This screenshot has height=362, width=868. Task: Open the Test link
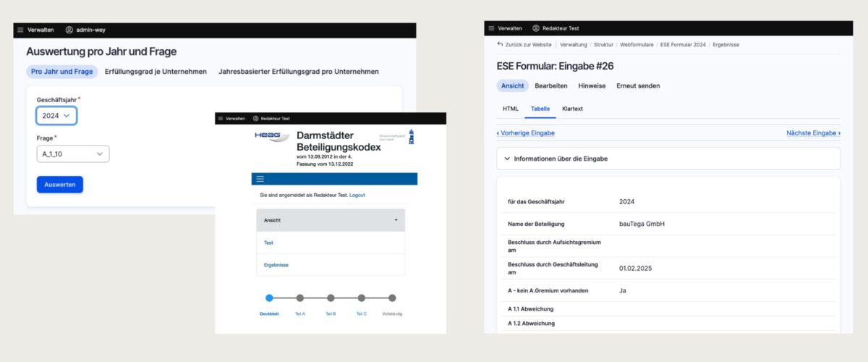[x=268, y=243]
